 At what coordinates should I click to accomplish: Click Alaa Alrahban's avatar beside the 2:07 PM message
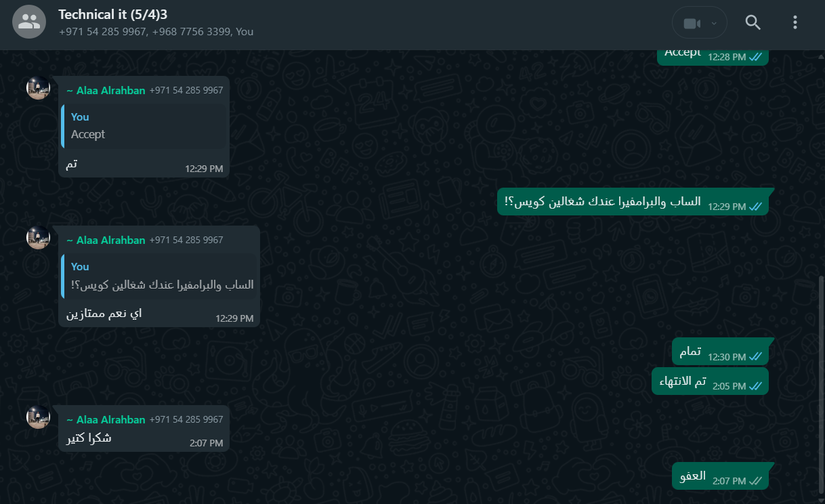(38, 417)
